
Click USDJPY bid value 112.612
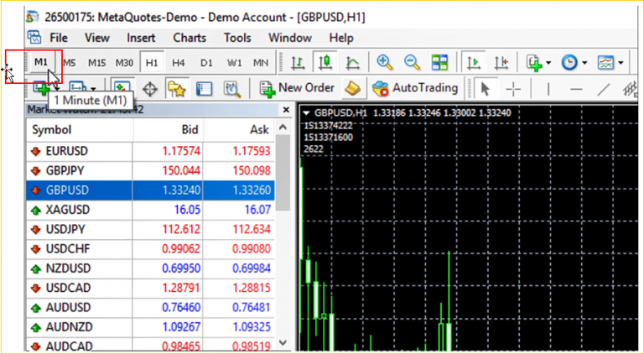(x=181, y=229)
